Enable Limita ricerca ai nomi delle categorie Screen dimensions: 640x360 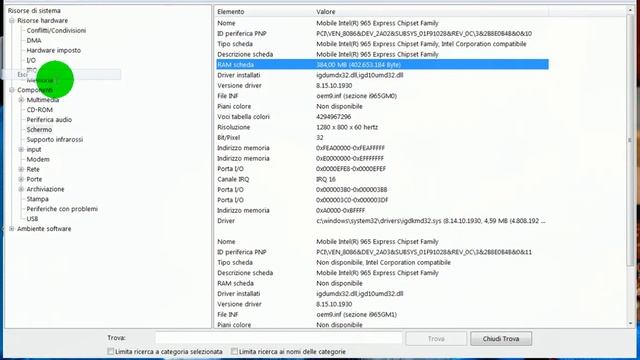[234, 351]
